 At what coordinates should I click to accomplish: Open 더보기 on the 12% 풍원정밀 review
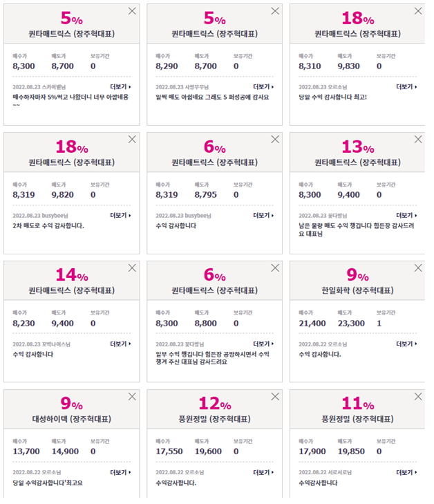(263, 472)
